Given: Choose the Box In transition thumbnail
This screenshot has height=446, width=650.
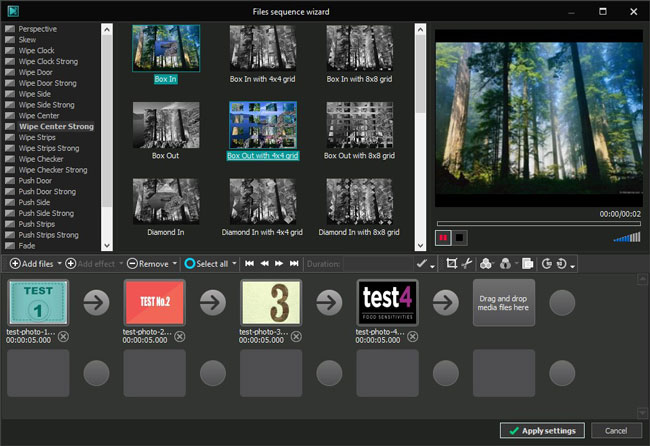Looking at the screenshot, I should click(x=166, y=48).
